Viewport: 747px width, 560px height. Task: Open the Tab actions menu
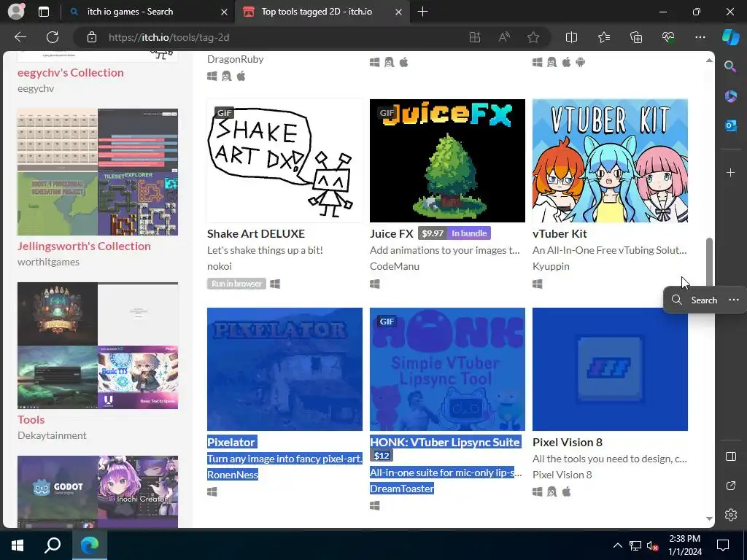[43, 12]
